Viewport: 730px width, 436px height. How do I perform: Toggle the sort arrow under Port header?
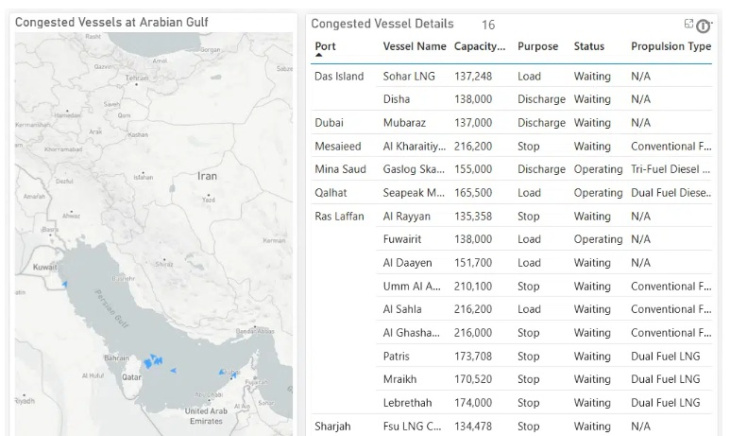[319, 57]
